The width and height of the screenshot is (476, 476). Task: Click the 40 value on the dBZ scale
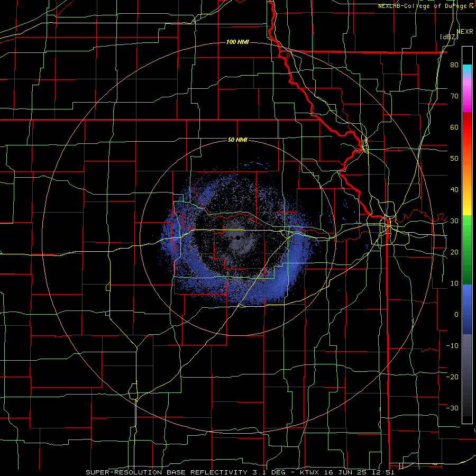(454, 190)
